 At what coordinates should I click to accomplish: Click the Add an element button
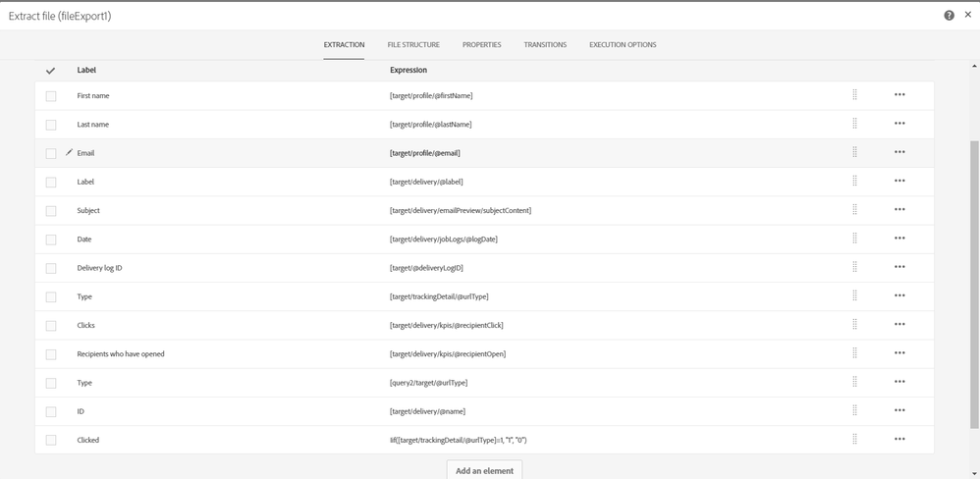click(484, 470)
